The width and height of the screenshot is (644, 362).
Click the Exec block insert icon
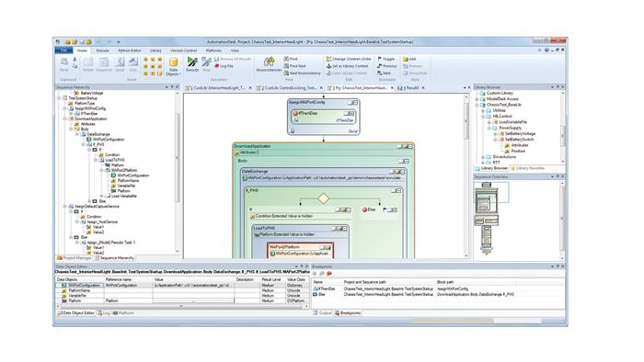[x=133, y=62]
